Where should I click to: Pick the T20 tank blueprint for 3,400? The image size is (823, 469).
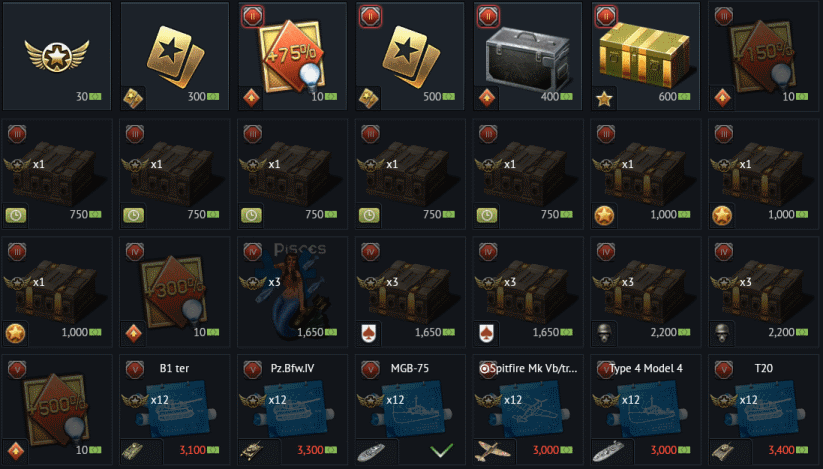coord(763,409)
